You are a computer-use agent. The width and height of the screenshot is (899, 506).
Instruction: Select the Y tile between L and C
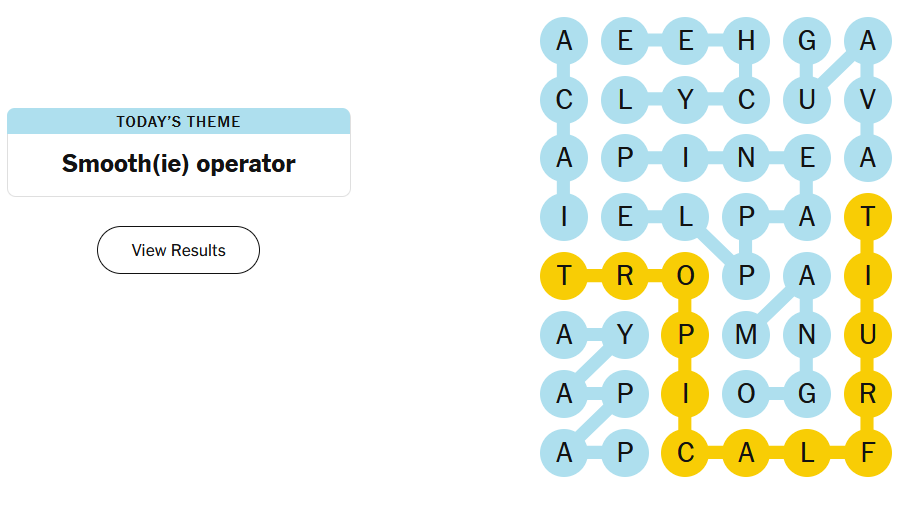coord(685,100)
